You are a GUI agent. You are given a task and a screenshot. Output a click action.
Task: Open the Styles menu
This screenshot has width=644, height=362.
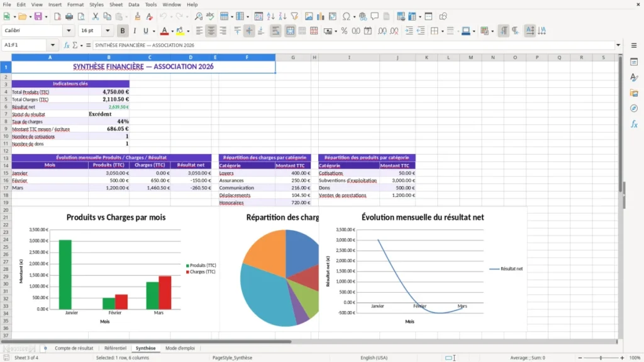coord(96,4)
